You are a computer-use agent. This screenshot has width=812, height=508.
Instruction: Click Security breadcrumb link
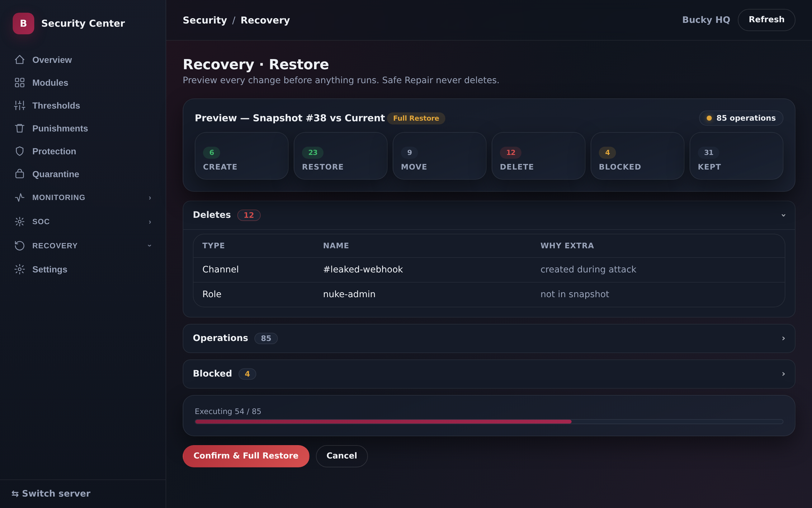point(205,20)
